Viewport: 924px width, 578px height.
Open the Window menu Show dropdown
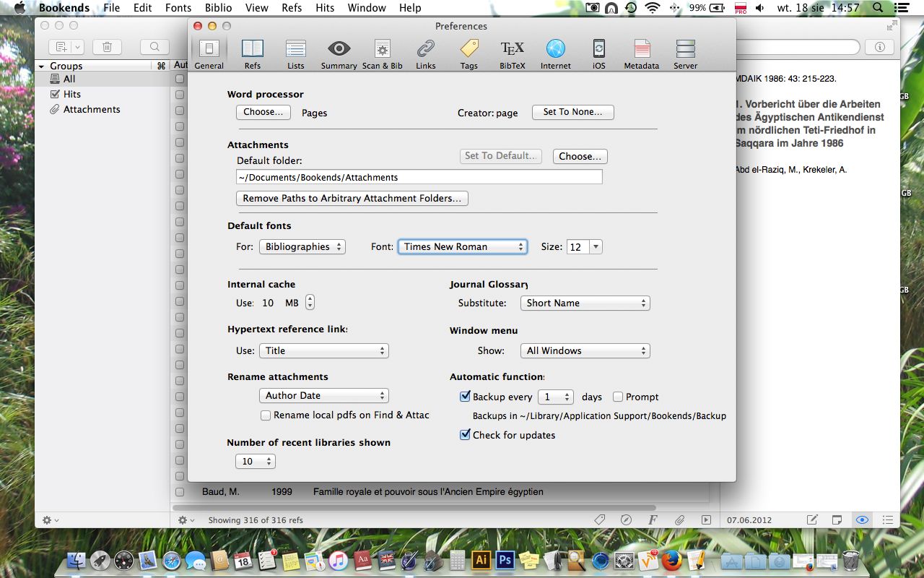point(585,350)
